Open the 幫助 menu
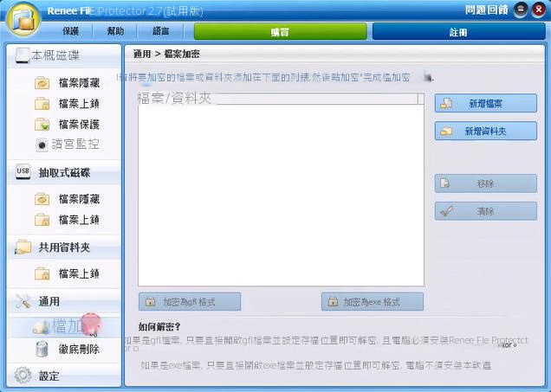The width and height of the screenshot is (551, 392). [x=115, y=31]
